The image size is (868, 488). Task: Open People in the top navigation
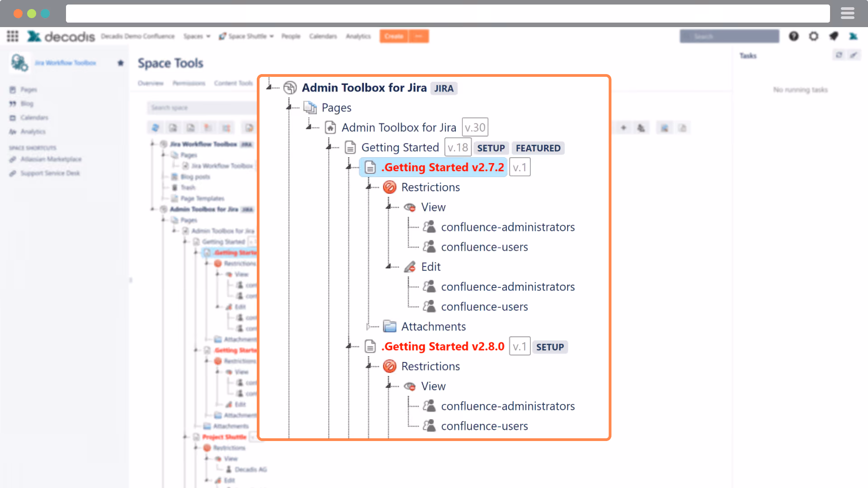[291, 36]
